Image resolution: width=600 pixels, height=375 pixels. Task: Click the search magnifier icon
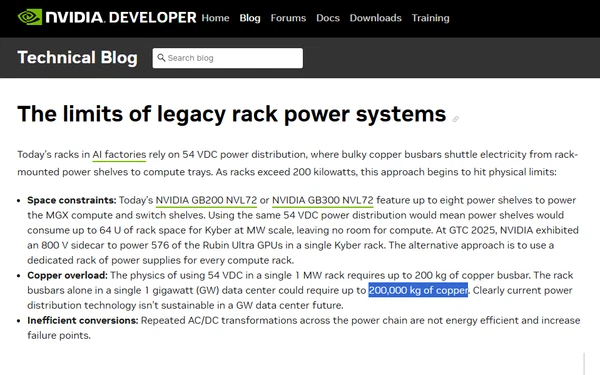(x=161, y=58)
